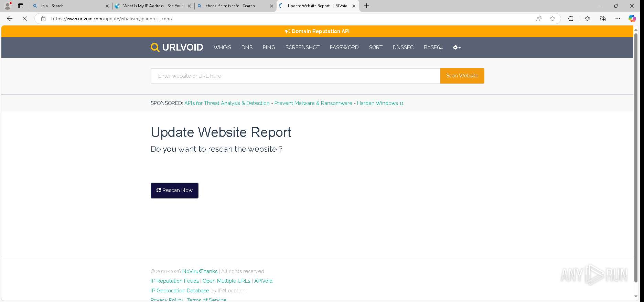Close the 'check if site is safe' tab
This screenshot has height=302, width=644.
271,6
